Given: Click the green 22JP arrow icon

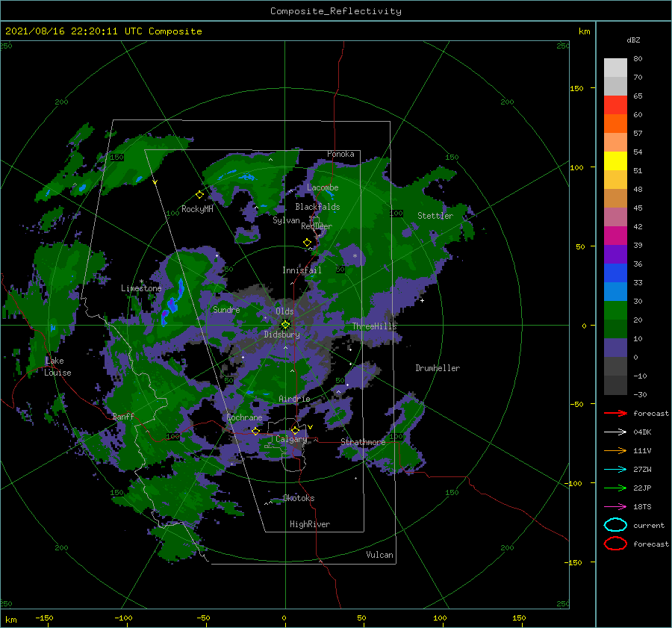Looking at the screenshot, I should point(615,488).
